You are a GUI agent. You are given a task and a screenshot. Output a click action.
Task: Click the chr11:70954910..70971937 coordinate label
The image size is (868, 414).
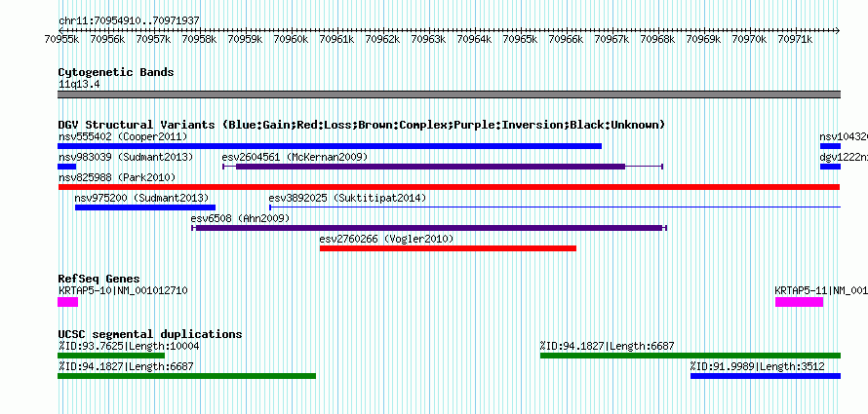click(129, 21)
